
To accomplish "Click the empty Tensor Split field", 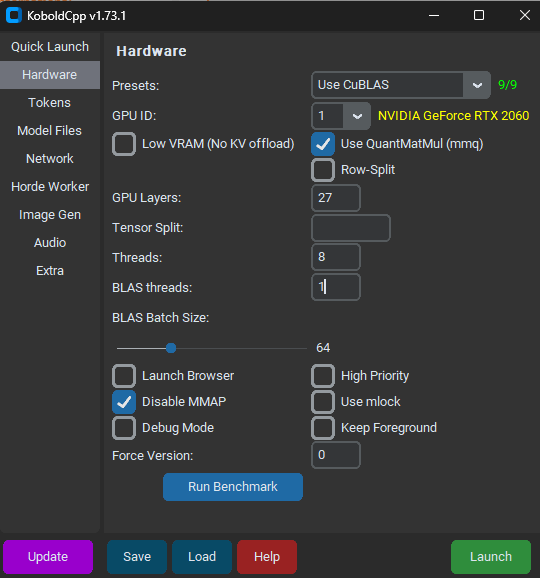I will pos(351,228).
